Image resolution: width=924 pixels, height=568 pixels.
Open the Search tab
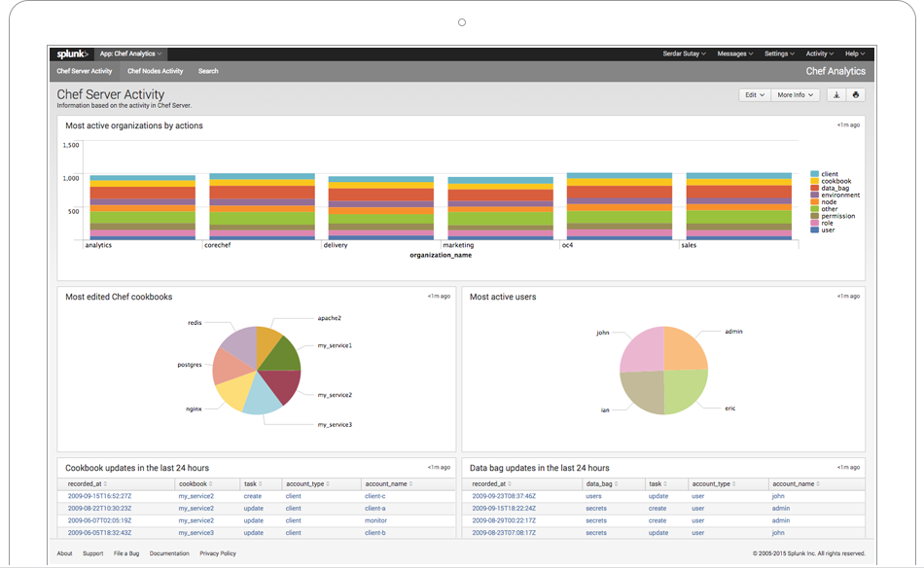[208, 71]
